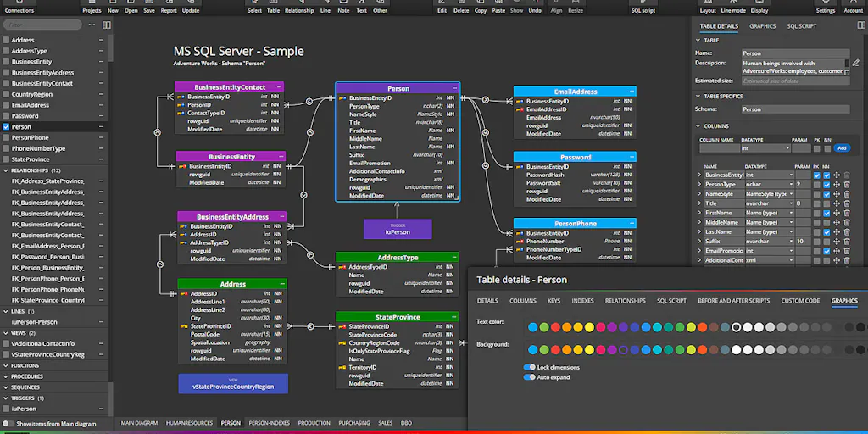Delete the PersonType column with trash icon
This screenshot has width=868, height=434.
[x=847, y=184]
